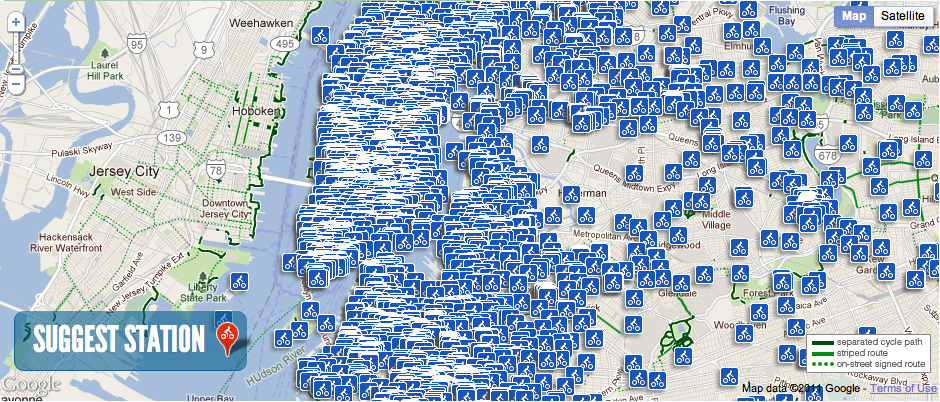940x402 pixels.
Task: Select bike marker overlapping the Woodhaven label
Action: tap(744, 333)
